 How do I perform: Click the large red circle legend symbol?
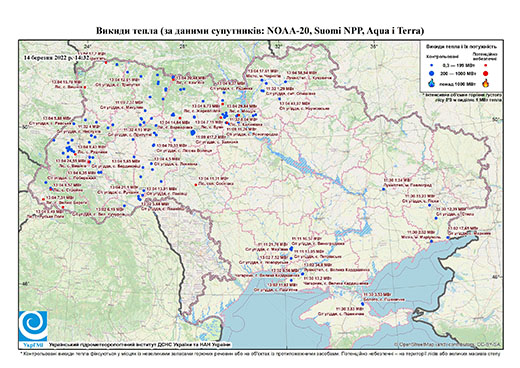pyautogui.click(x=485, y=73)
